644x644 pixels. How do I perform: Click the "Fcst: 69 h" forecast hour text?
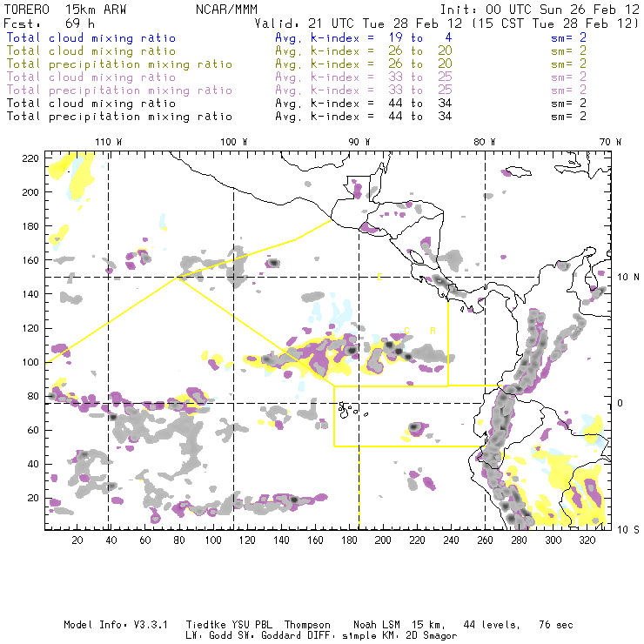(x=49, y=23)
